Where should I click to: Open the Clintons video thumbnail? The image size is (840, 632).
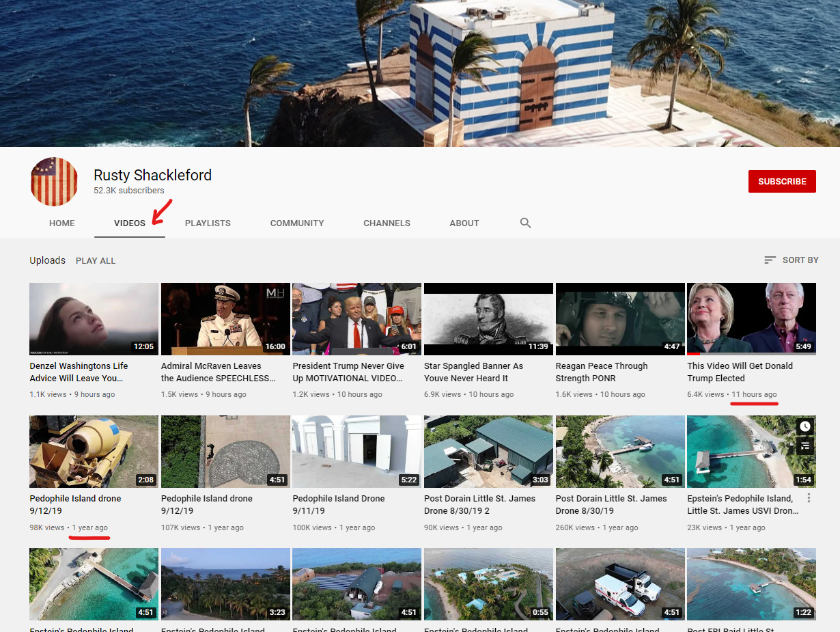tap(751, 319)
